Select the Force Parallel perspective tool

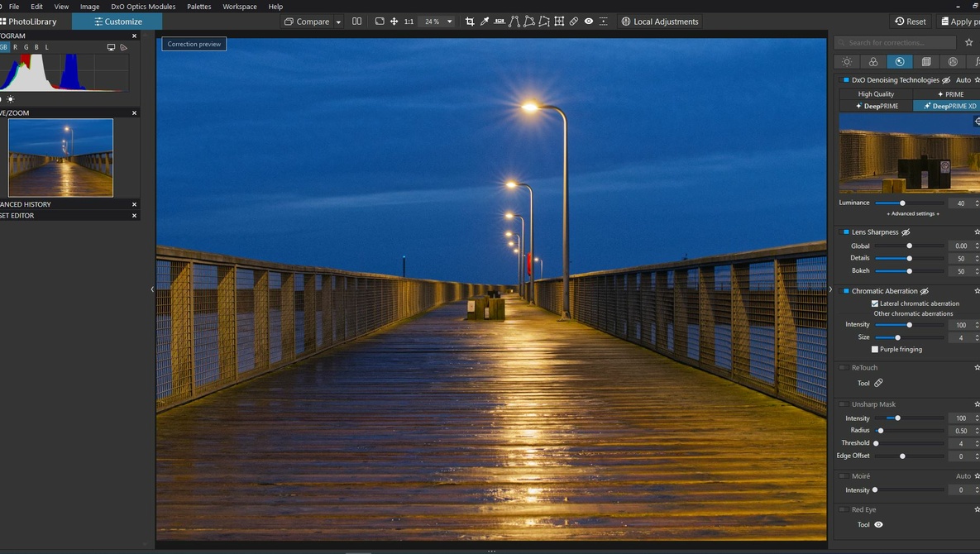[514, 21]
